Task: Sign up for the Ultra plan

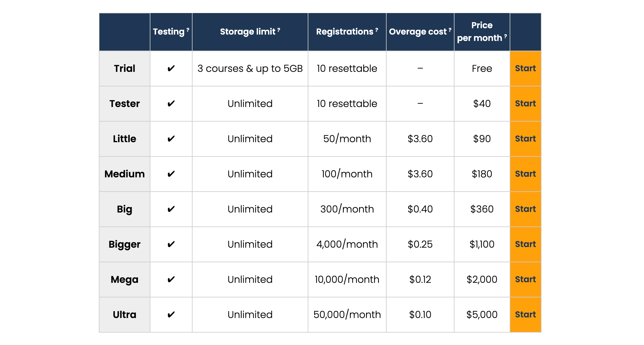Action: click(525, 315)
